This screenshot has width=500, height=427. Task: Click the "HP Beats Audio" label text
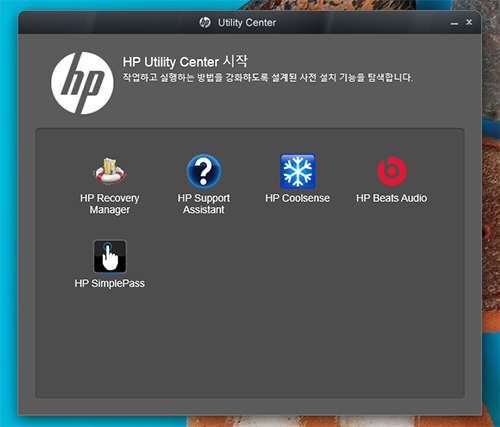pos(392,198)
